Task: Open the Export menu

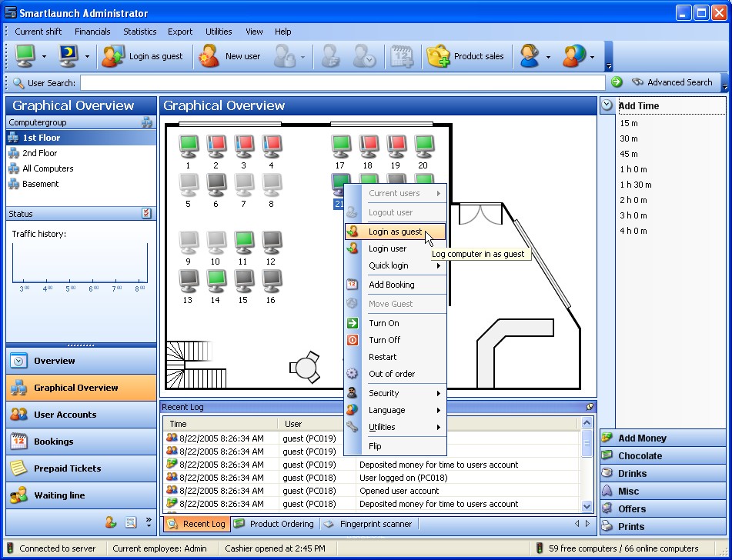Action: (x=180, y=32)
